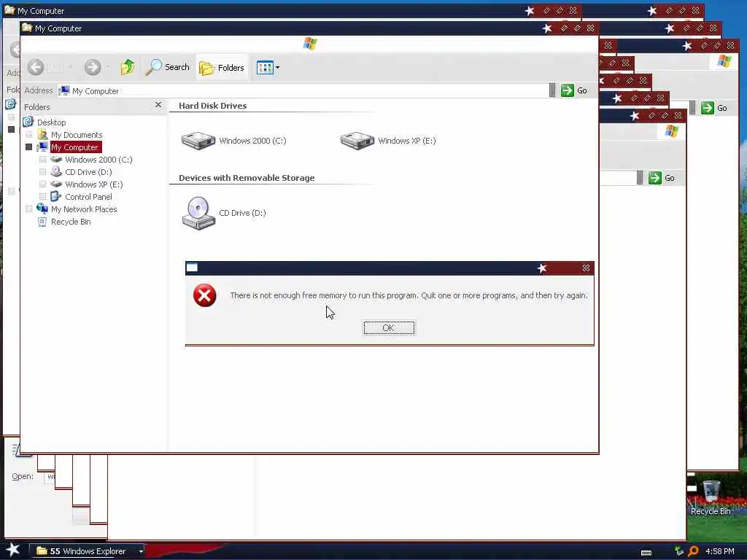747x560 pixels.
Task: Select My Computer in the folder tree
Action: [75, 147]
